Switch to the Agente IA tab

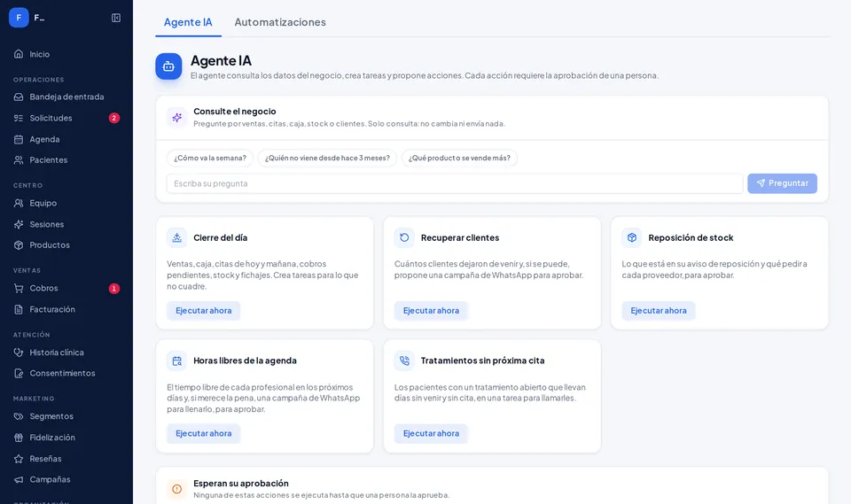tap(188, 22)
